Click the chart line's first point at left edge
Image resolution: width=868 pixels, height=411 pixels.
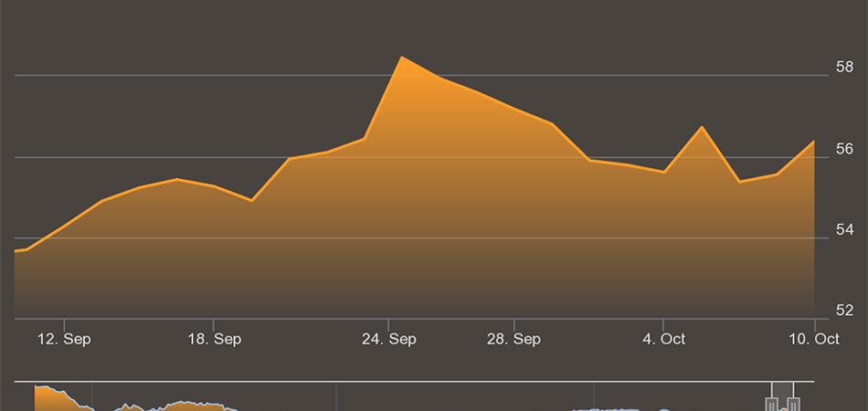click(x=16, y=250)
